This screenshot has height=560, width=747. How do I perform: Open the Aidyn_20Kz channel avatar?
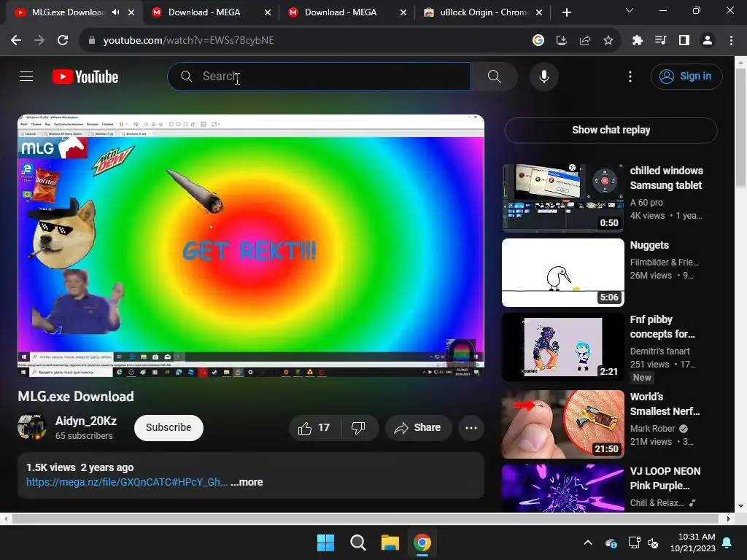(x=32, y=427)
